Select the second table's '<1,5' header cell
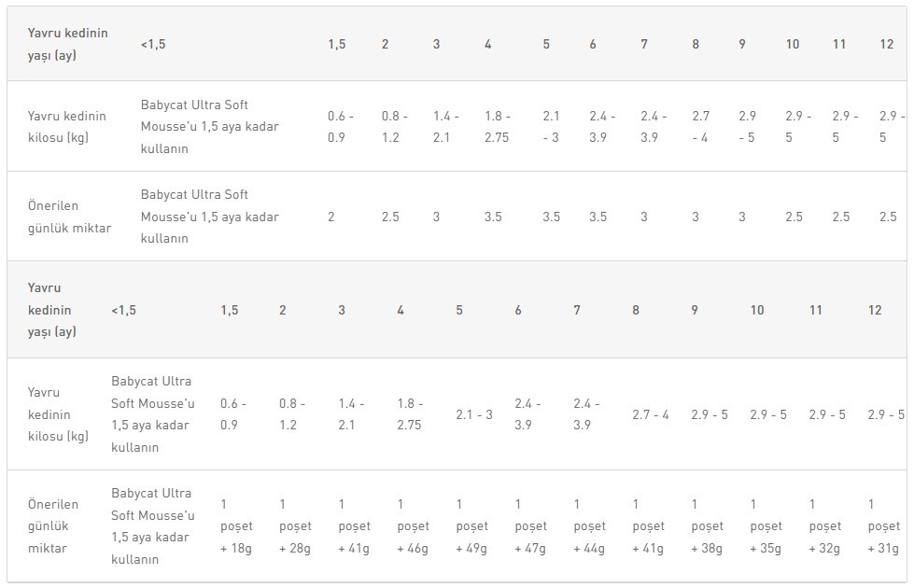Viewport: 914px width, 588px height. click(x=123, y=310)
